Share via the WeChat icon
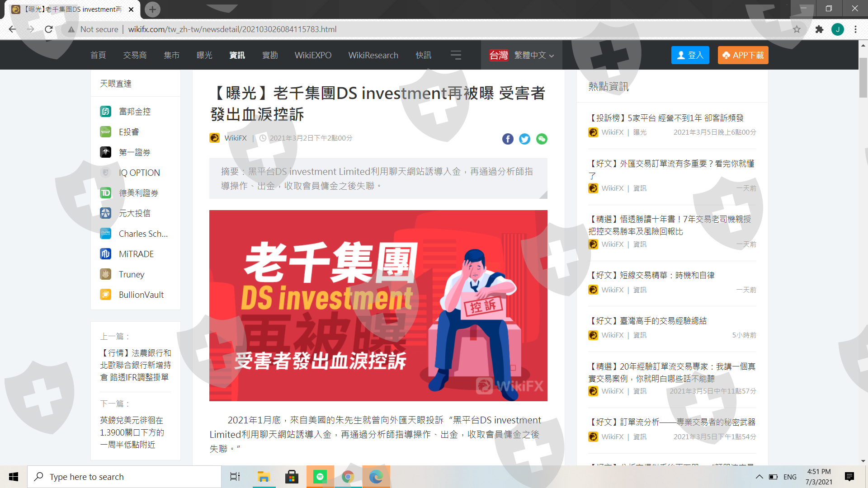Screen dimensions: 868x488 click(542, 139)
